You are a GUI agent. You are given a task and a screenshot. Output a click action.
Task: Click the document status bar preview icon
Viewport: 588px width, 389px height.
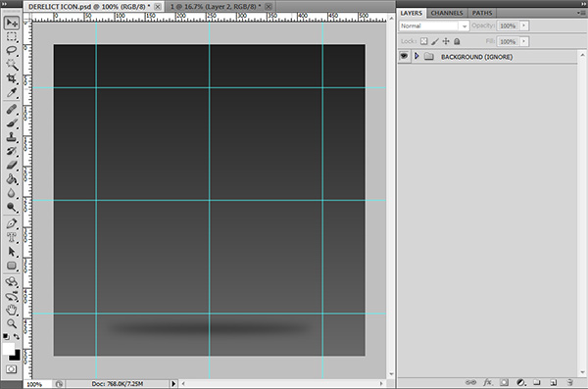tap(59, 384)
